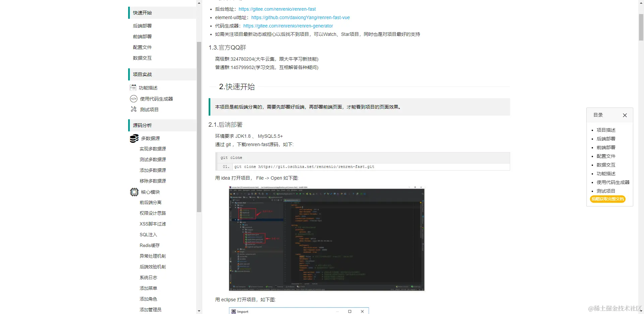Click the 2.1.后端部署 heading
Image resolution: width=644 pixels, height=314 pixels.
pyautogui.click(x=225, y=125)
